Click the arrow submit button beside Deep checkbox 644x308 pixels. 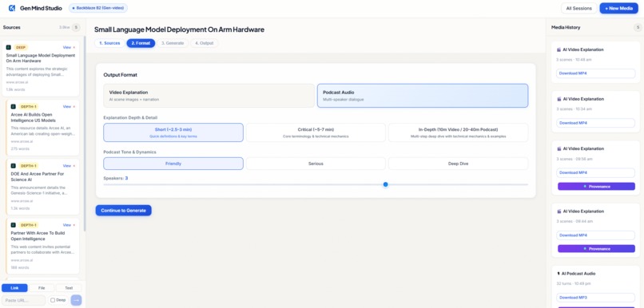(x=76, y=300)
